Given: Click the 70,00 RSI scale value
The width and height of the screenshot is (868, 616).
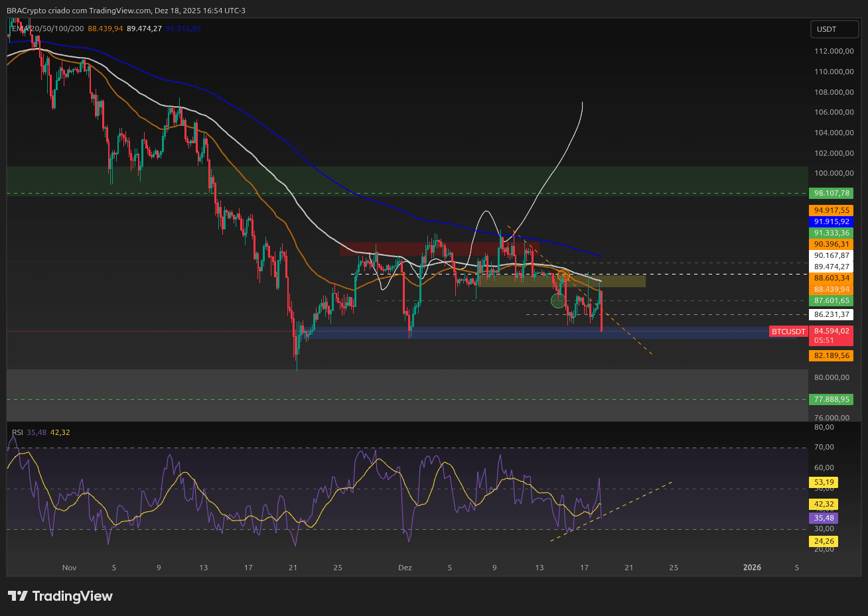Looking at the screenshot, I should [824, 447].
